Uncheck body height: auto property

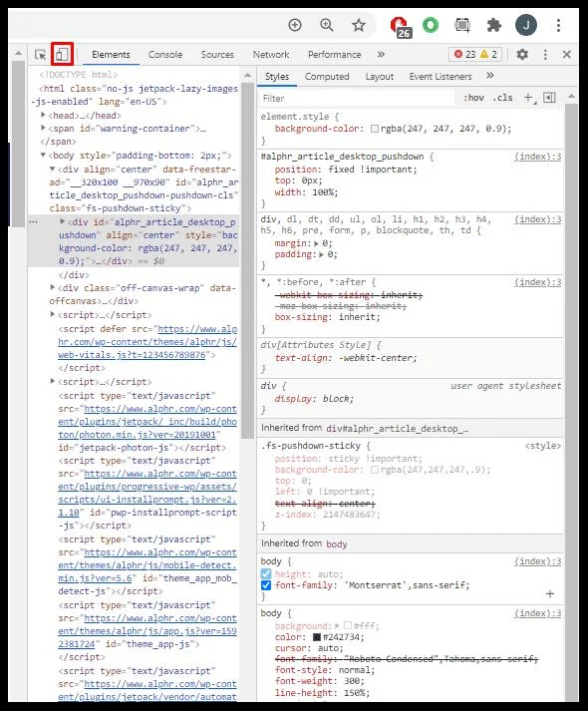tap(266, 574)
